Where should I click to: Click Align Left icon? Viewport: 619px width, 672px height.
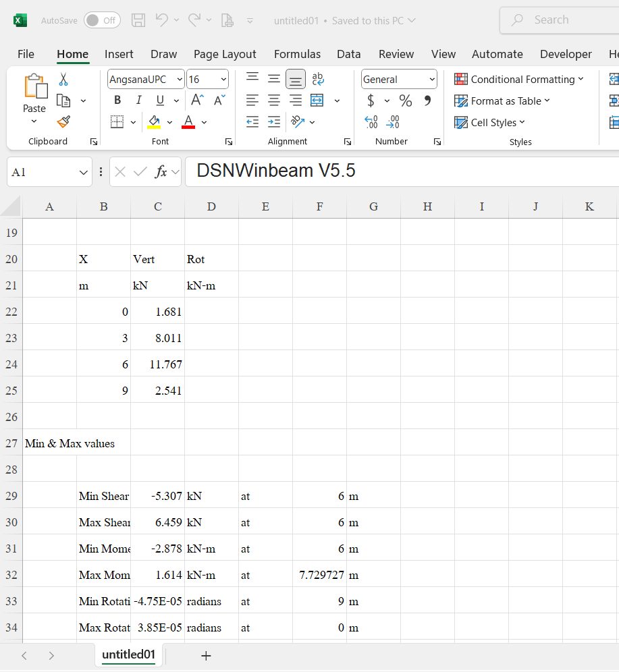click(252, 101)
